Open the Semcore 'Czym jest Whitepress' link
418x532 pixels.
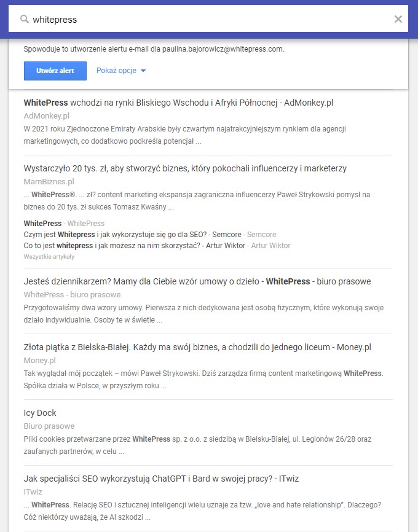click(150, 235)
